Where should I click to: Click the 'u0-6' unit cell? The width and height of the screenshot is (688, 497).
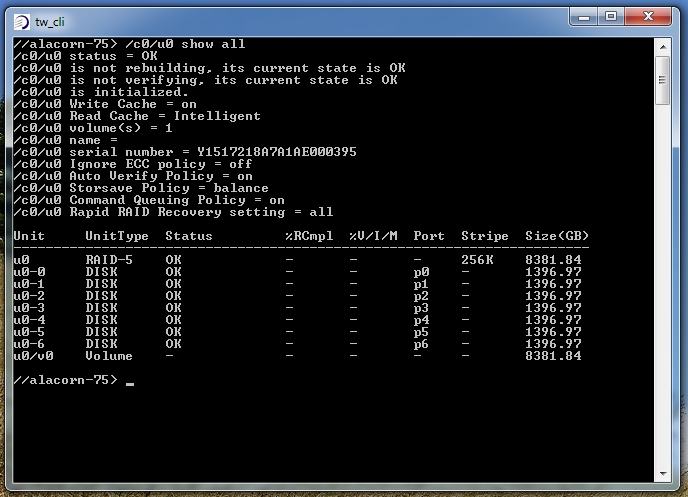tap(29, 344)
